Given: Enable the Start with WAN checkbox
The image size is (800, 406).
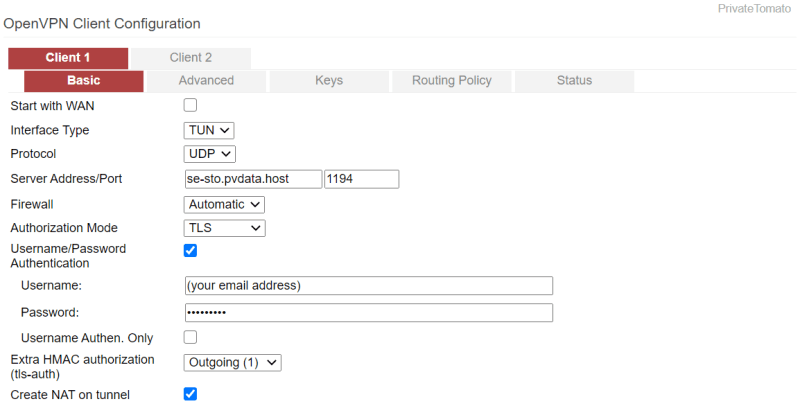Looking at the screenshot, I should click(x=191, y=105).
